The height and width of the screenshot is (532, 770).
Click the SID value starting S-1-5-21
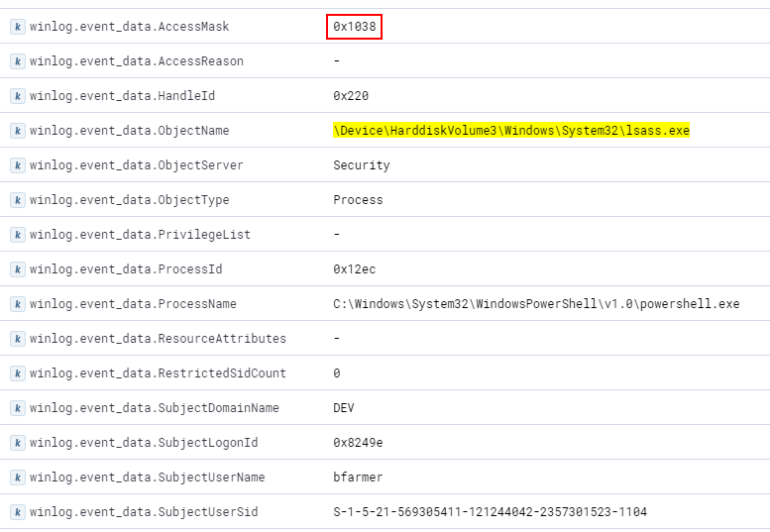tap(490, 512)
